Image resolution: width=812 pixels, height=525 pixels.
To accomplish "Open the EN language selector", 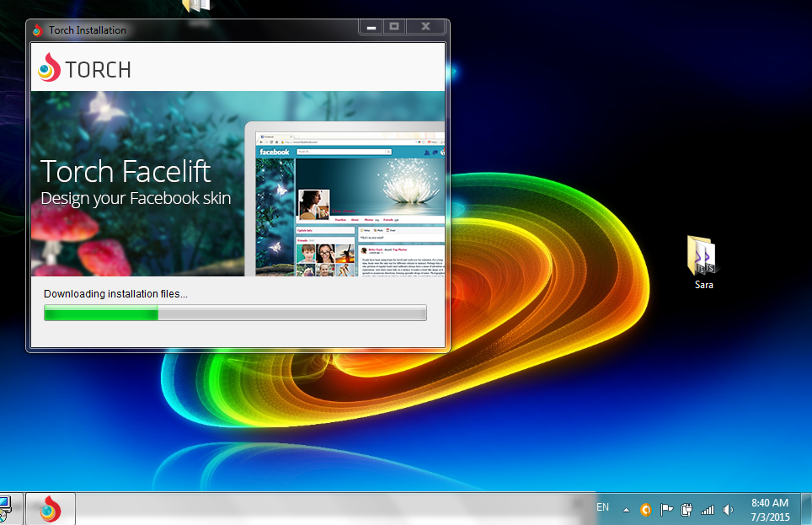I will [603, 507].
